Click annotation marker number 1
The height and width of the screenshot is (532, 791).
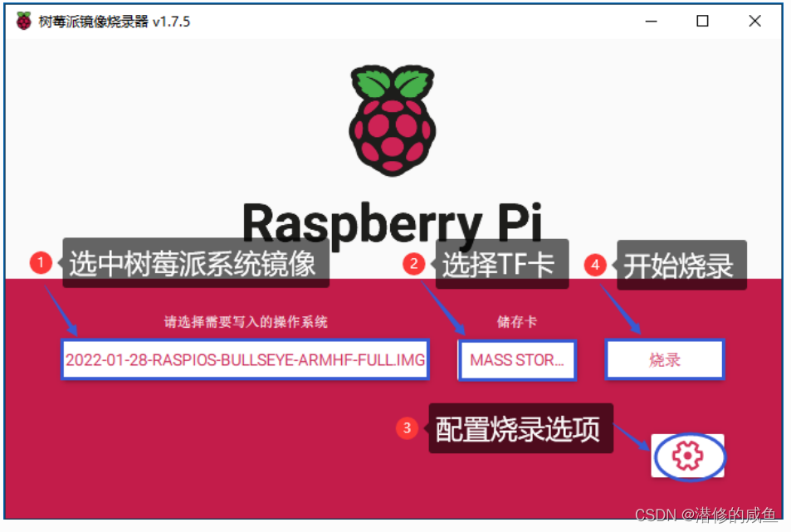[42, 262]
